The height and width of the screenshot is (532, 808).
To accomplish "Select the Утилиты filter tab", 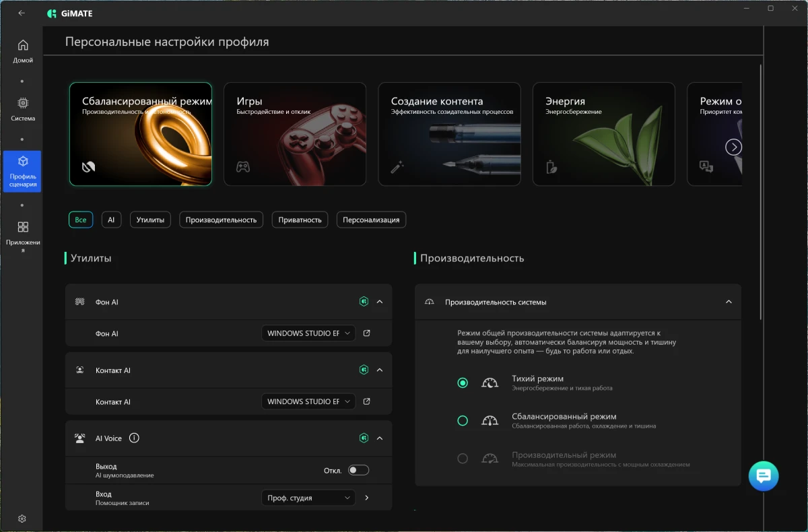I will pyautogui.click(x=150, y=220).
